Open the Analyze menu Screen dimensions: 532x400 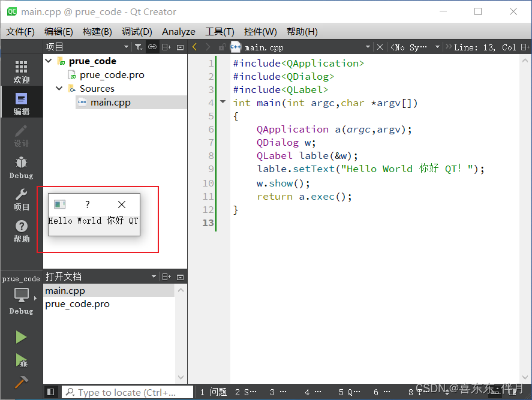(x=178, y=31)
